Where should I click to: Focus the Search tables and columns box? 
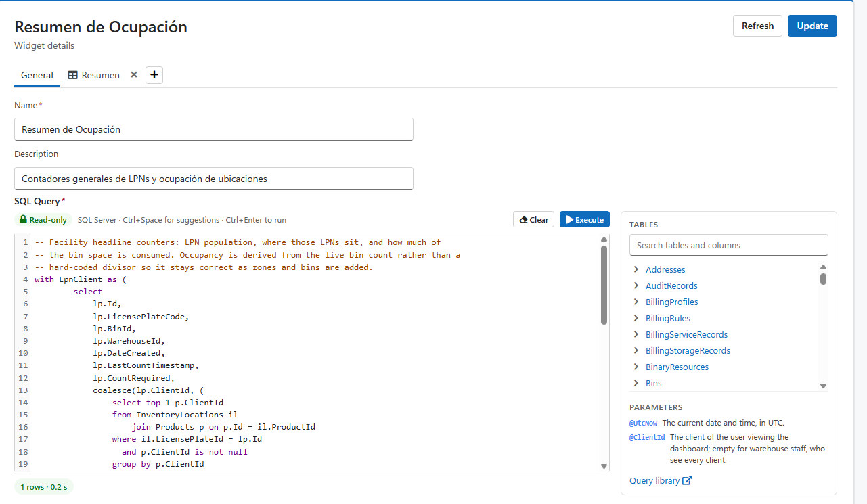coord(728,245)
